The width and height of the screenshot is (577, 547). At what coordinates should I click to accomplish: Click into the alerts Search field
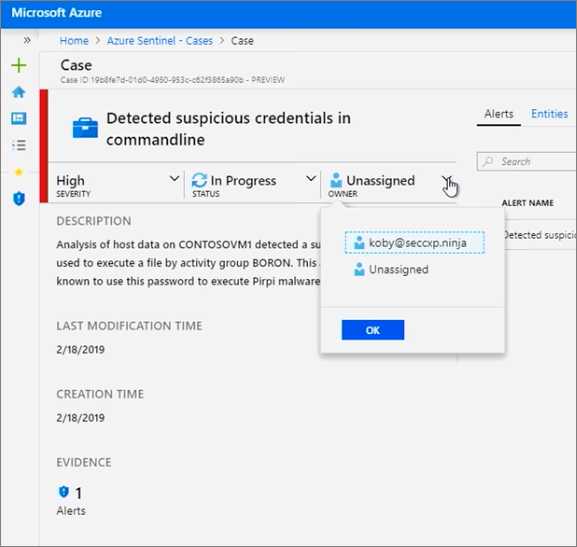(x=527, y=161)
